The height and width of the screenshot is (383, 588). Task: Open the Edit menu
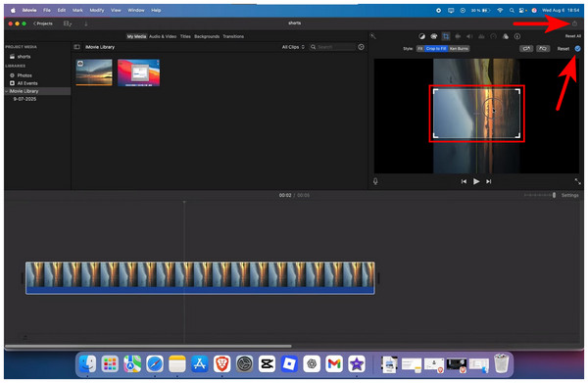pyautogui.click(x=62, y=10)
